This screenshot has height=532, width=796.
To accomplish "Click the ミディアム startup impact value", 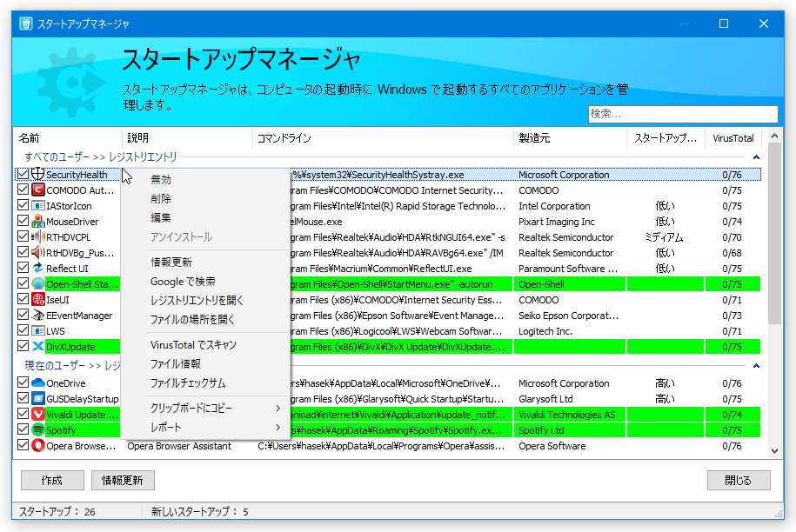I will [x=664, y=237].
